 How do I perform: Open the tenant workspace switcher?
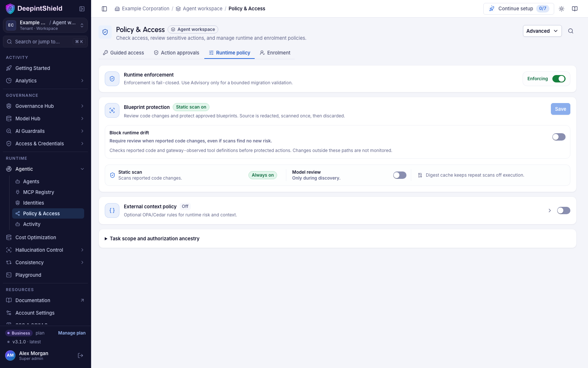tap(45, 25)
